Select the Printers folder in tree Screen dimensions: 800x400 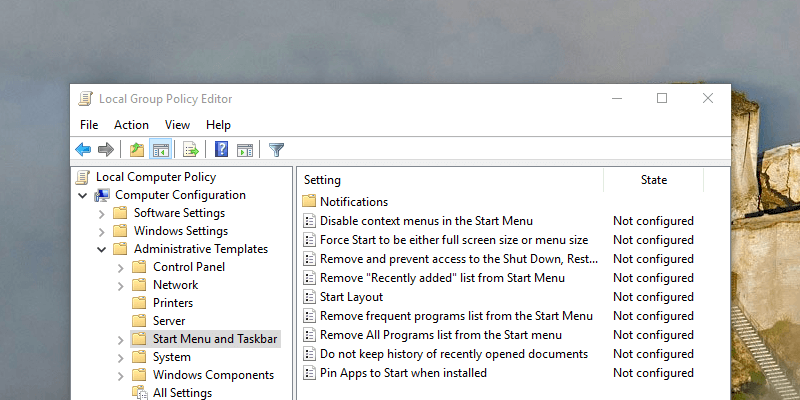coord(173,303)
